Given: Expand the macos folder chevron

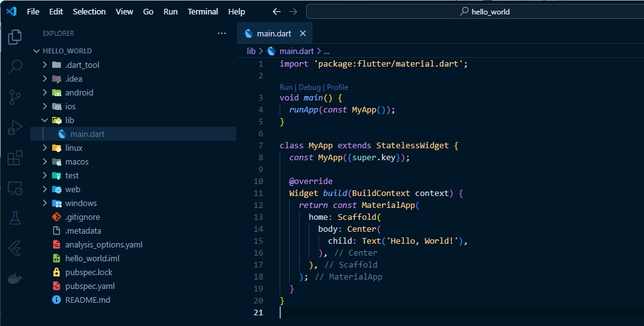Looking at the screenshot, I should click(x=45, y=161).
